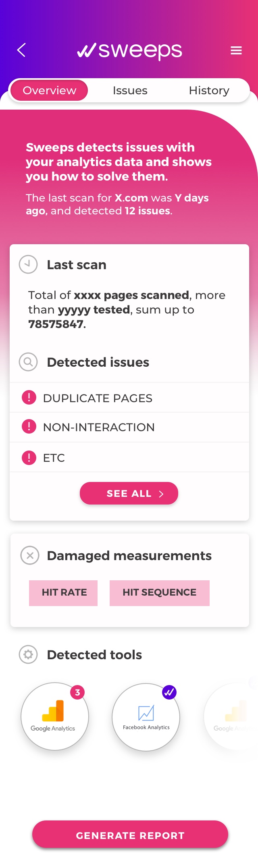Select the Overview tab
Viewport: 258px width, 868px height.
pyautogui.click(x=49, y=90)
